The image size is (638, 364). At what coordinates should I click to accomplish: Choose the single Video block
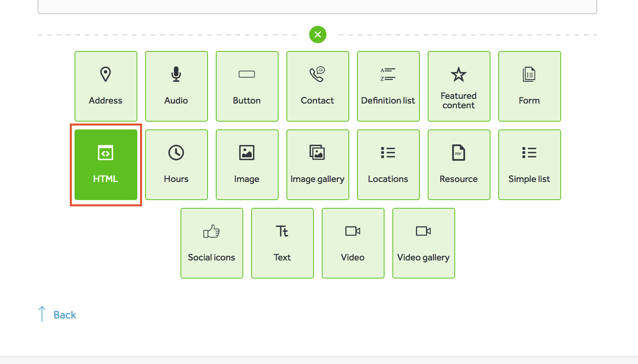[x=353, y=243]
